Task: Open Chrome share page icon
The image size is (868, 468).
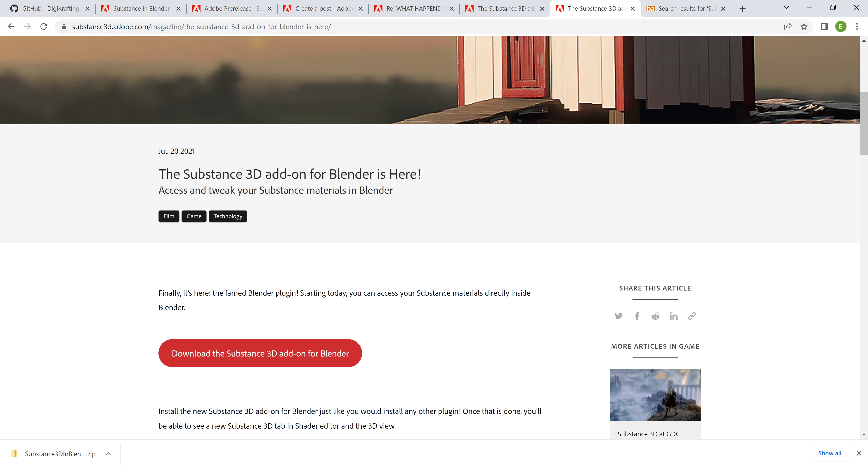Action: tap(788, 27)
